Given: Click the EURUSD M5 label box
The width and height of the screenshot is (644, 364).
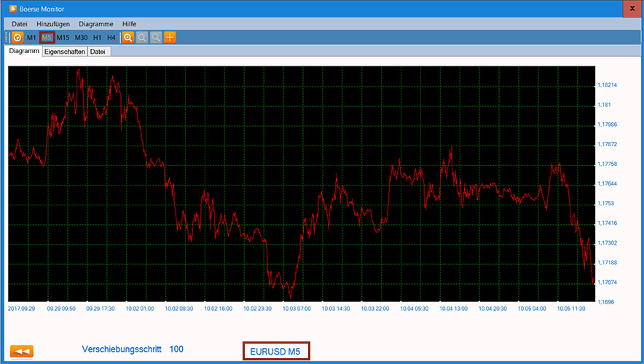Looking at the screenshot, I should pyautogui.click(x=275, y=352).
